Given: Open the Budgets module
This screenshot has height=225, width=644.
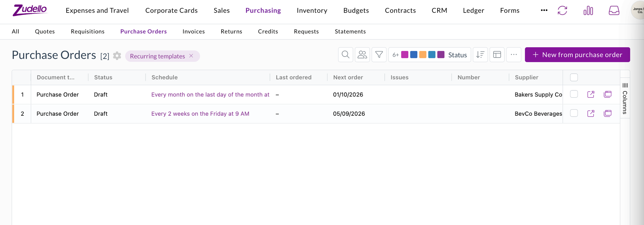Looking at the screenshot, I should pyautogui.click(x=356, y=10).
